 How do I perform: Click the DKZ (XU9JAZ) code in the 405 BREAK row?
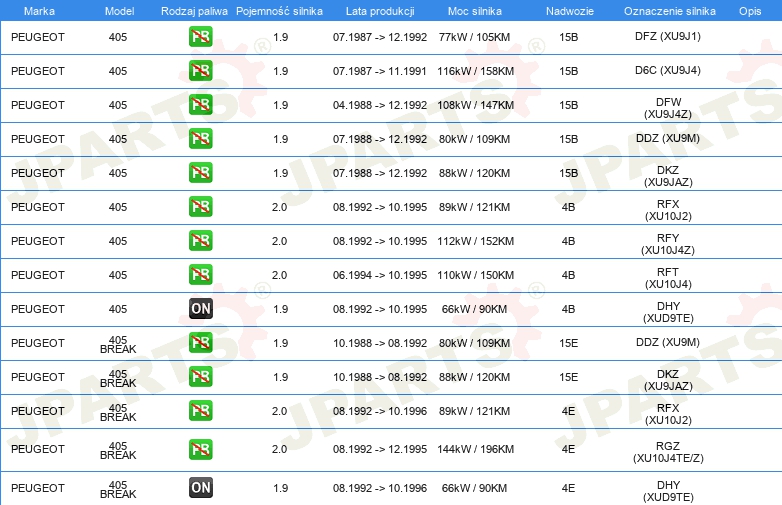point(668,380)
